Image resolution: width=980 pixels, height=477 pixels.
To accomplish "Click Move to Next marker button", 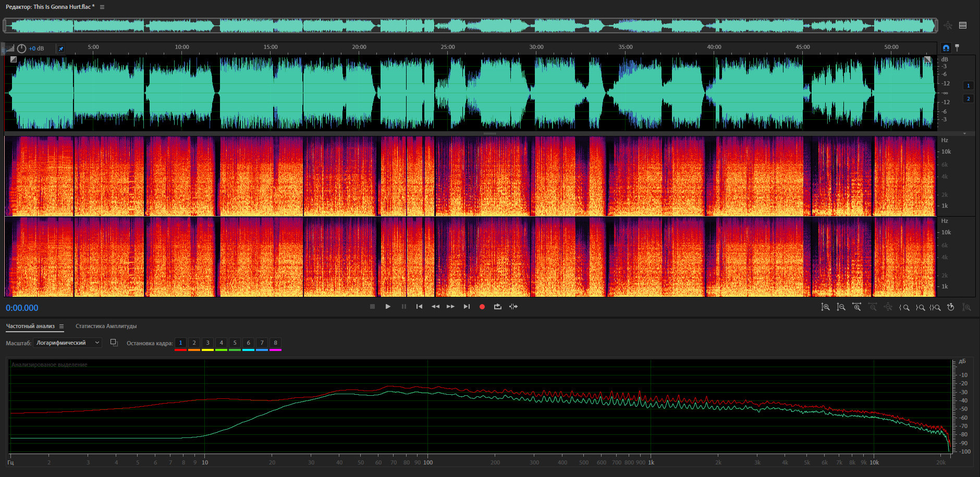I will [x=467, y=307].
